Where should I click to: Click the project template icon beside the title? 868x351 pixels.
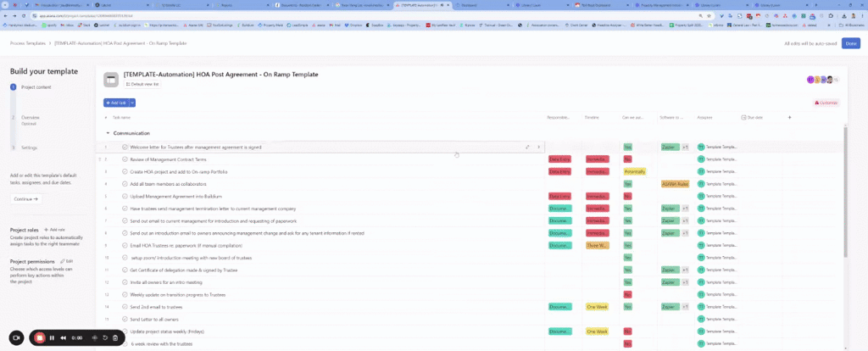(111, 80)
